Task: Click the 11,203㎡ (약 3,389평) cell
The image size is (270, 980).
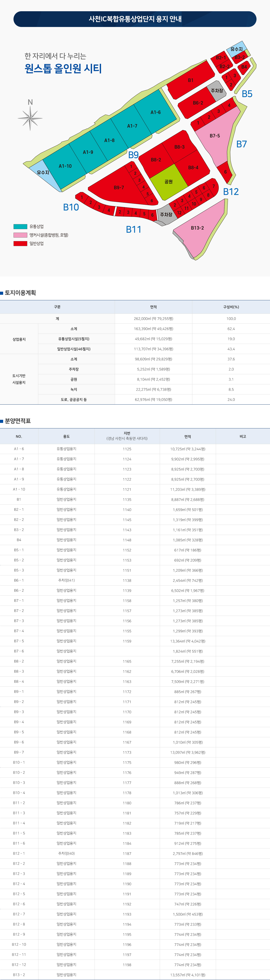Action: click(188, 489)
